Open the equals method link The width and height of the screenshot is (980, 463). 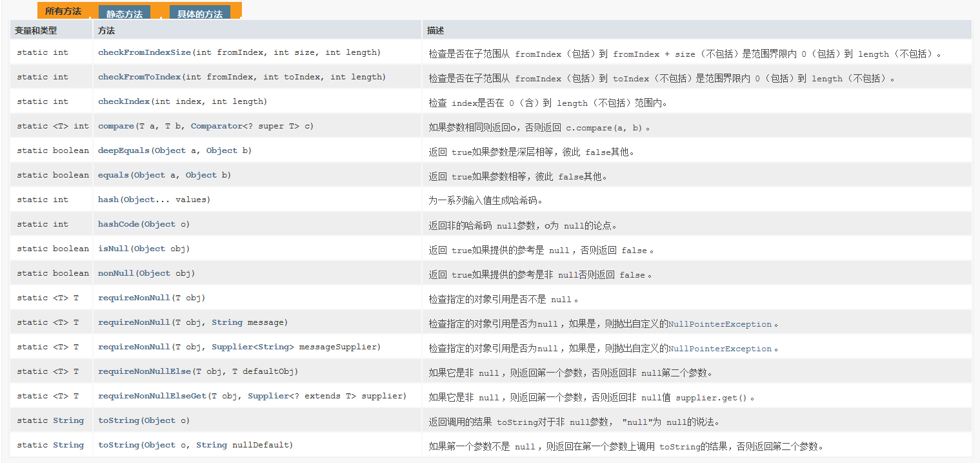[114, 175]
